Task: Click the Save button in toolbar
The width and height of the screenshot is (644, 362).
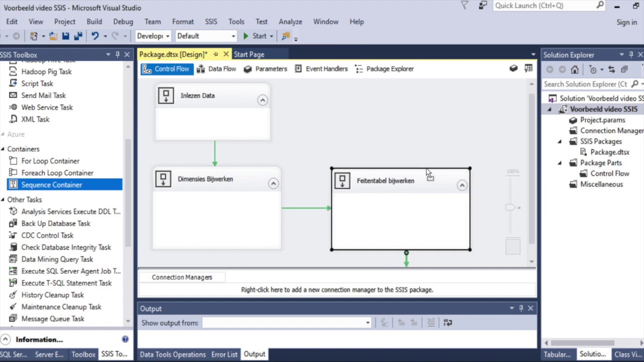Action: [x=65, y=36]
